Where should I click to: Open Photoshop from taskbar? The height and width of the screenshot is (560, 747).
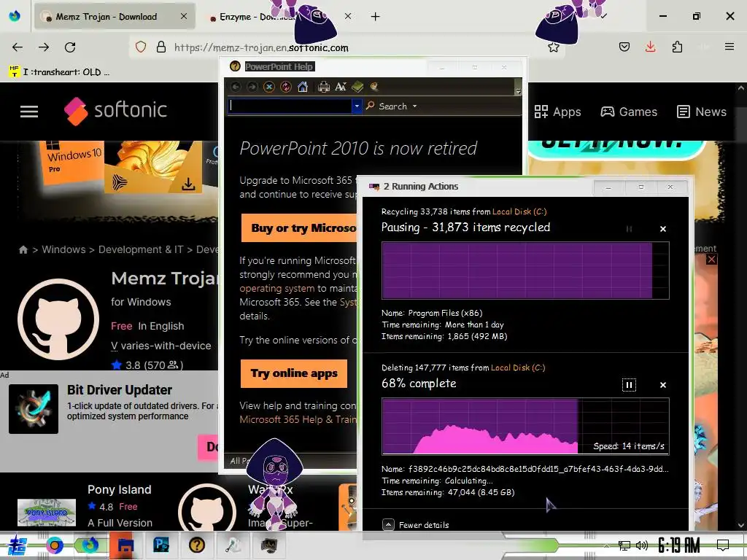161,545
